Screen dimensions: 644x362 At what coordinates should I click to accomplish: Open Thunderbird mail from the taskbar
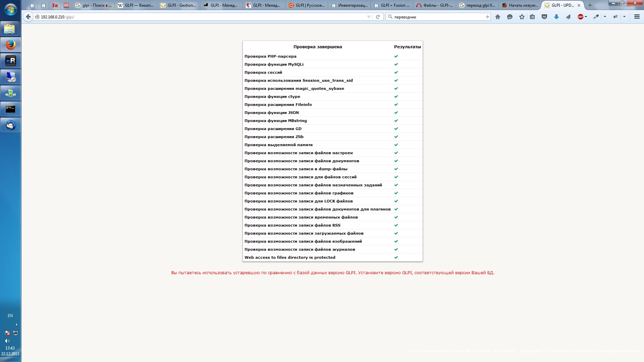pos(10,125)
